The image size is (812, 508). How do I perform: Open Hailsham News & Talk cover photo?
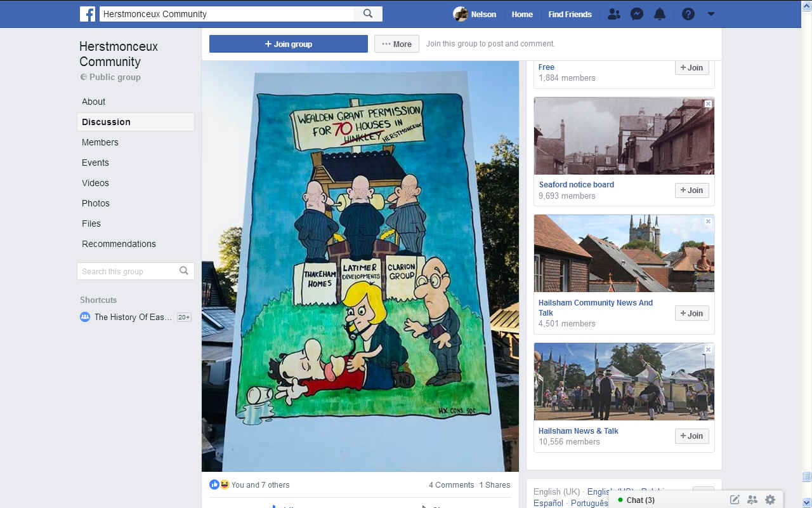pyautogui.click(x=624, y=382)
